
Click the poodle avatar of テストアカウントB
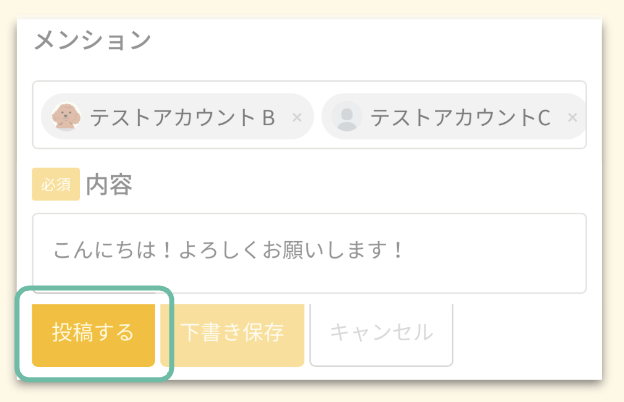click(67, 117)
